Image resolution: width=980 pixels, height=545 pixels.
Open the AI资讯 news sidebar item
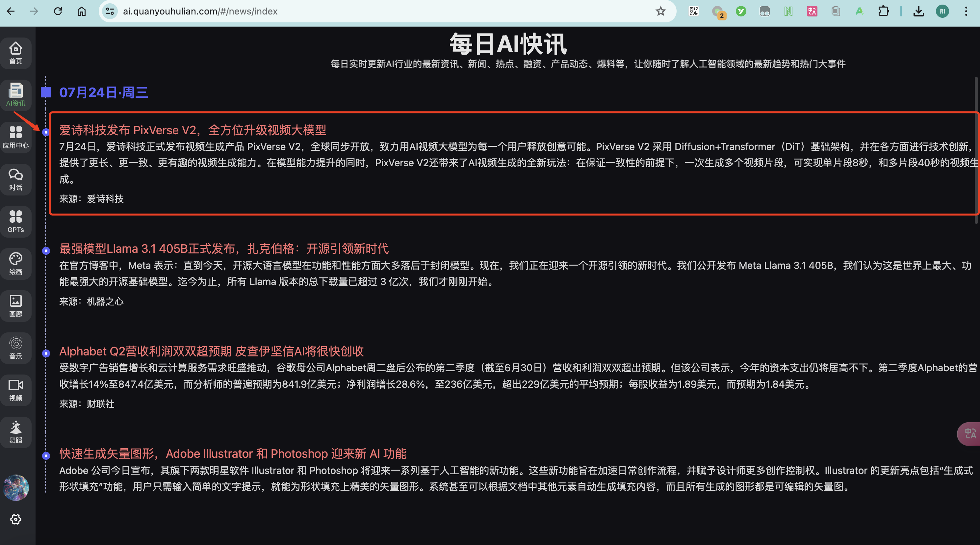15,95
